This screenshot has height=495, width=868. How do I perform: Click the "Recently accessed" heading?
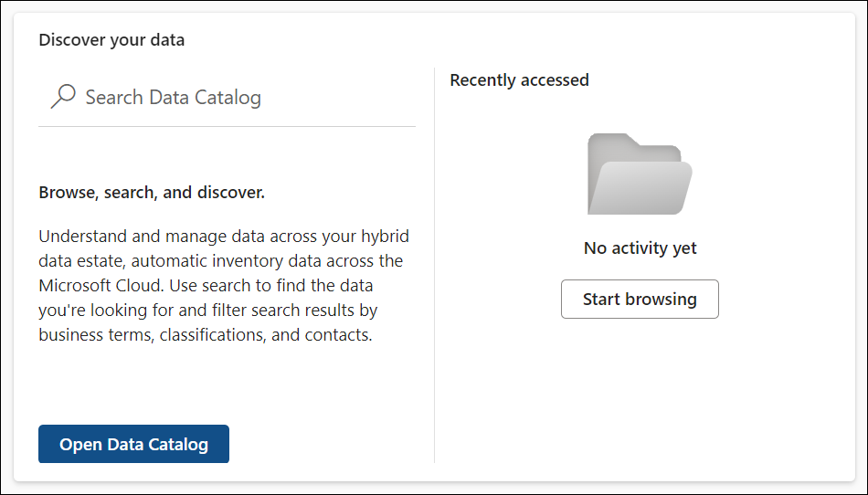(519, 80)
